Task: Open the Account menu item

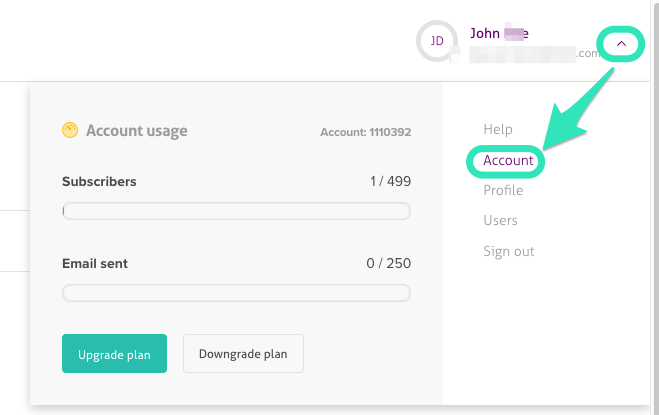Action: (x=508, y=160)
